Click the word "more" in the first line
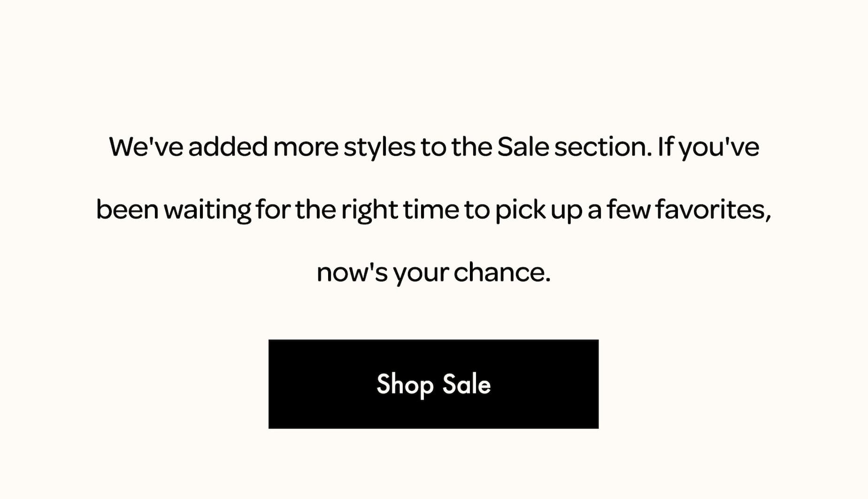868x499 pixels. (x=306, y=148)
